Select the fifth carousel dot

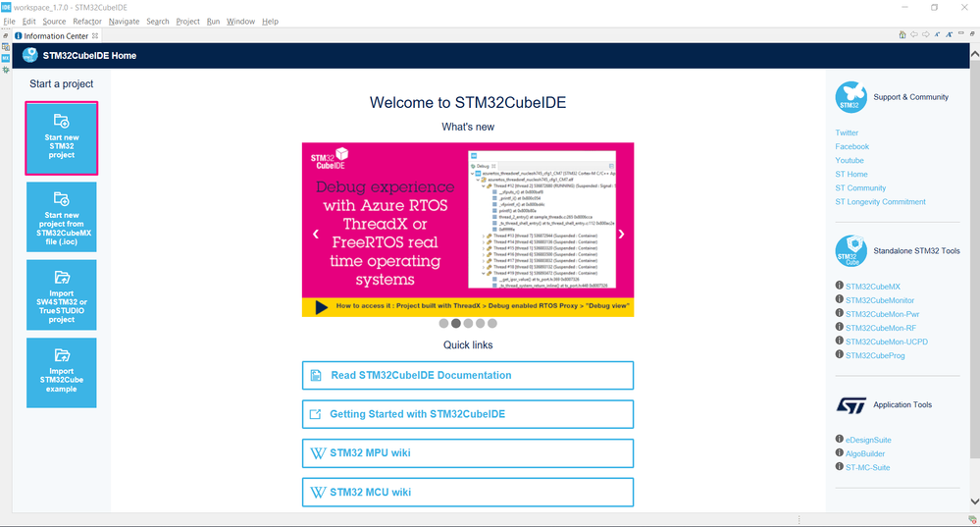(492, 323)
